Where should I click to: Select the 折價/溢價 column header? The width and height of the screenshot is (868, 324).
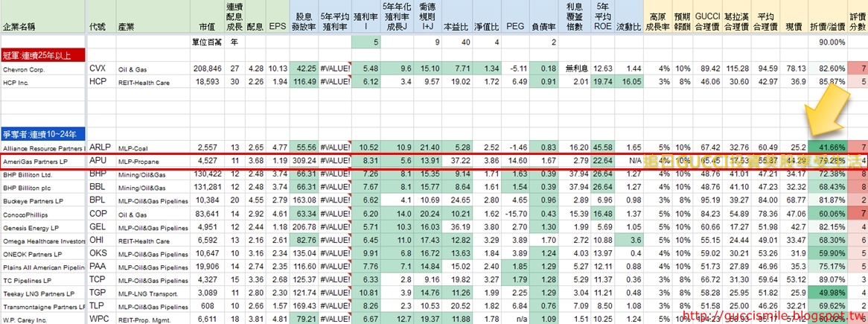pyautogui.click(x=827, y=16)
